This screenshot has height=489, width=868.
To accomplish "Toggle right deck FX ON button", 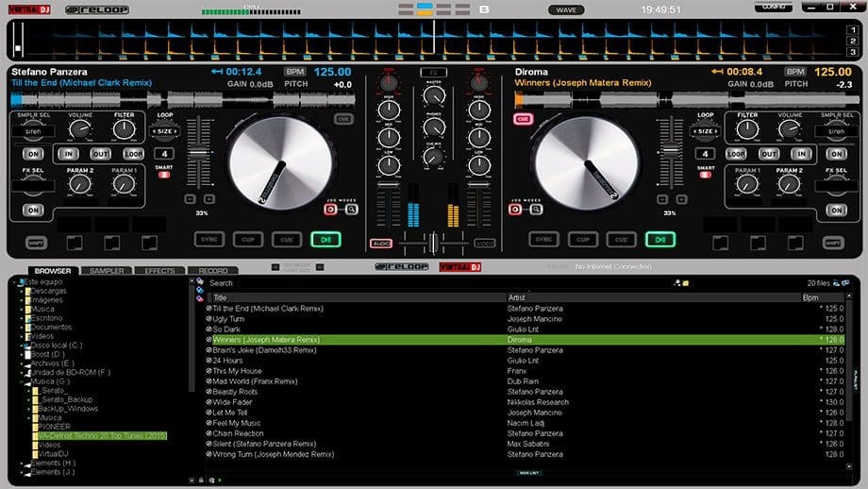I will click(837, 211).
